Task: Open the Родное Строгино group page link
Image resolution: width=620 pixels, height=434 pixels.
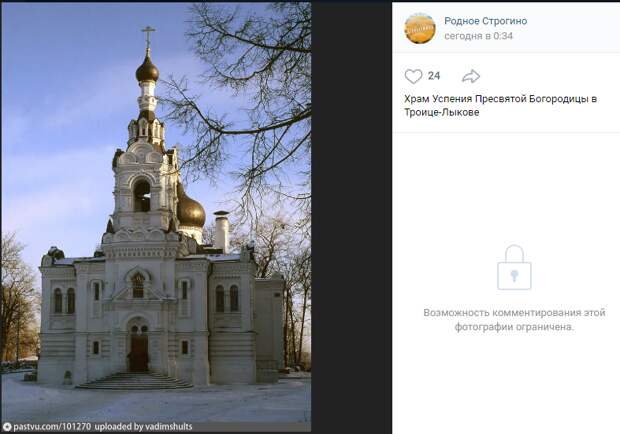Action: 486,21
